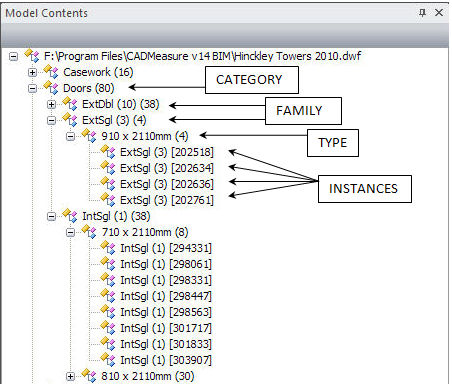Click the icon of instance [202518]

click(x=108, y=151)
